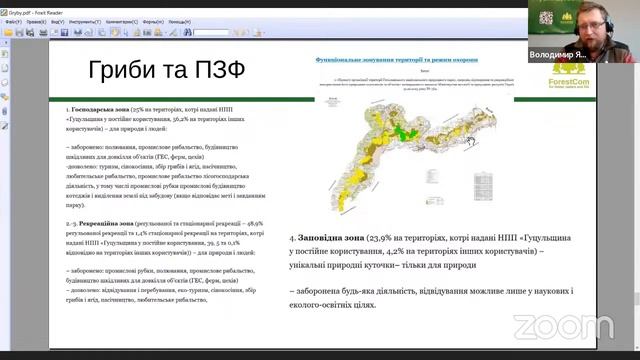The image size is (640, 360).
Task: Open the Signatures pen panel in the sidebar
Action: click(x=4, y=126)
